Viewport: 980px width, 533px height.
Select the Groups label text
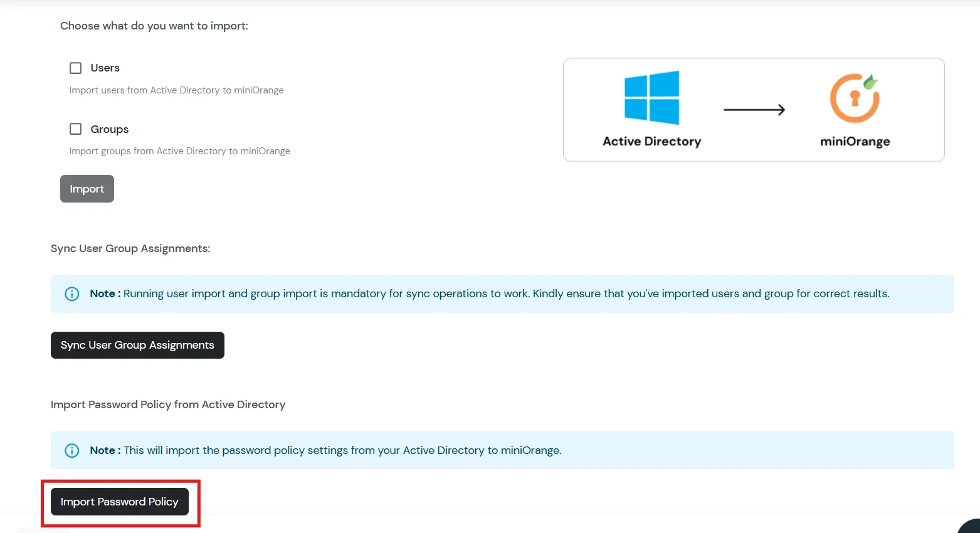(109, 129)
